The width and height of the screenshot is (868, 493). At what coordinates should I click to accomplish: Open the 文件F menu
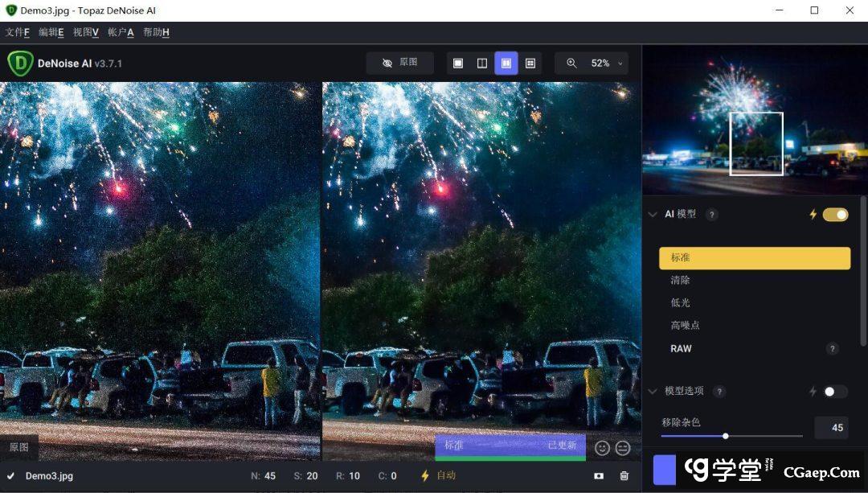(18, 32)
